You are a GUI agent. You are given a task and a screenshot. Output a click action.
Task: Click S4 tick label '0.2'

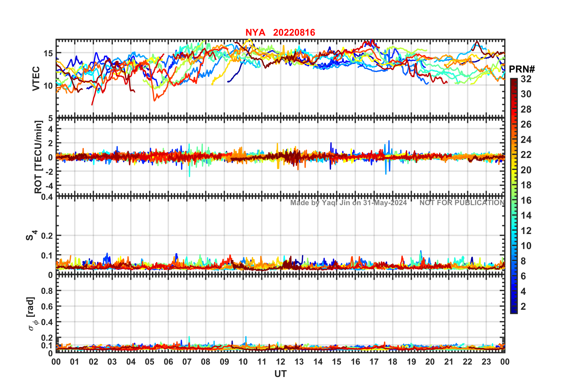click(47, 236)
